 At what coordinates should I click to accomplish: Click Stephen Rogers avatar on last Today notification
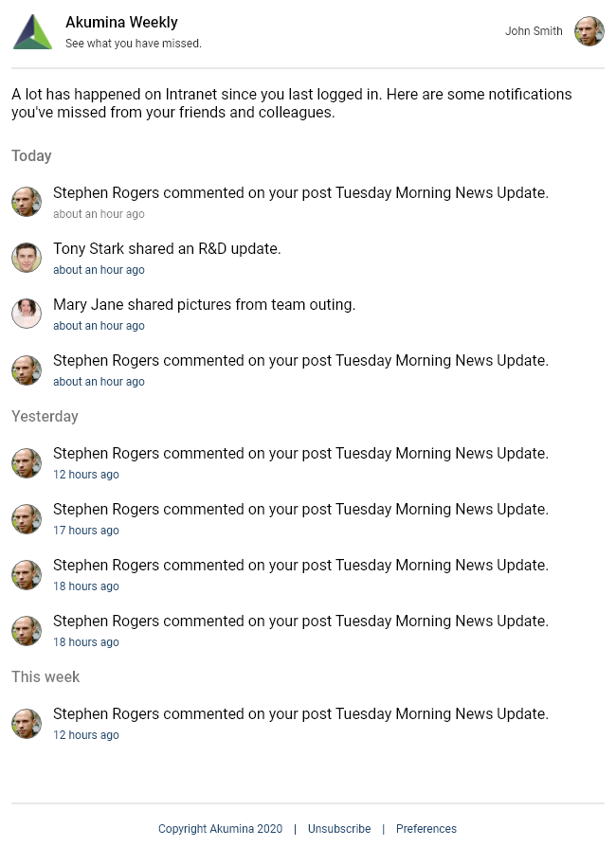pyautogui.click(x=27, y=369)
